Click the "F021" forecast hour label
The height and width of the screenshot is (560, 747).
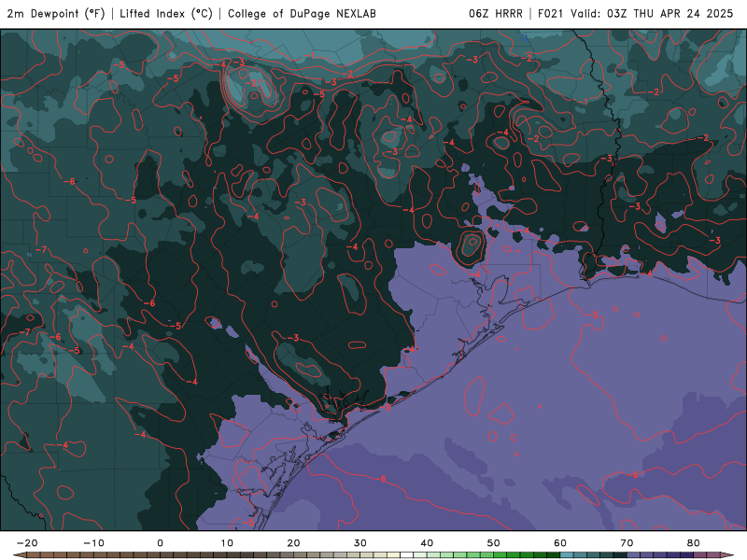550,14
